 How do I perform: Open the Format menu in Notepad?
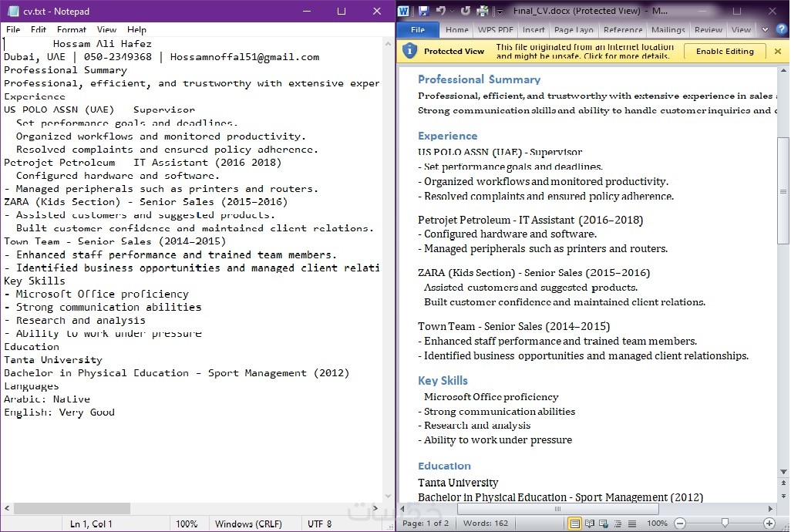pyautogui.click(x=71, y=30)
